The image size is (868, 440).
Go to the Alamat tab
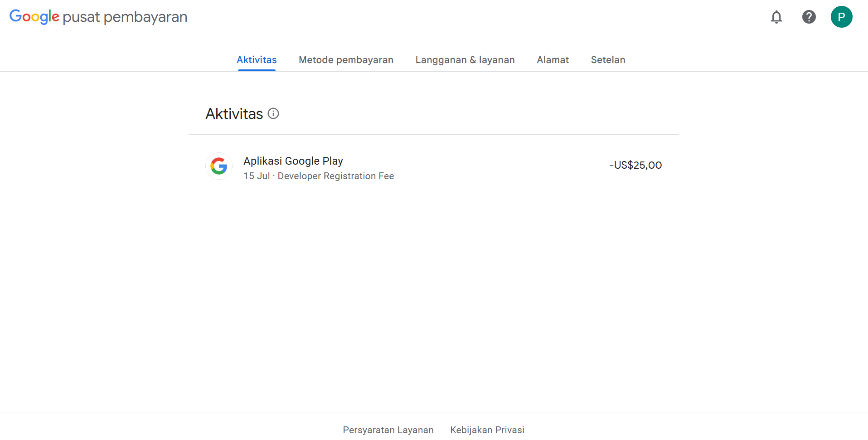coord(553,60)
